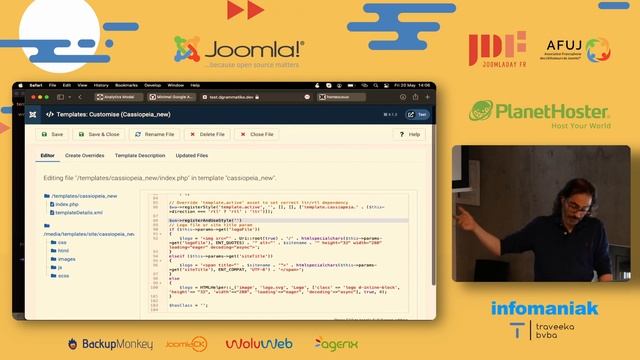Click the Joomla version badge in header
Screen dimensions: 640x360
[390, 115]
